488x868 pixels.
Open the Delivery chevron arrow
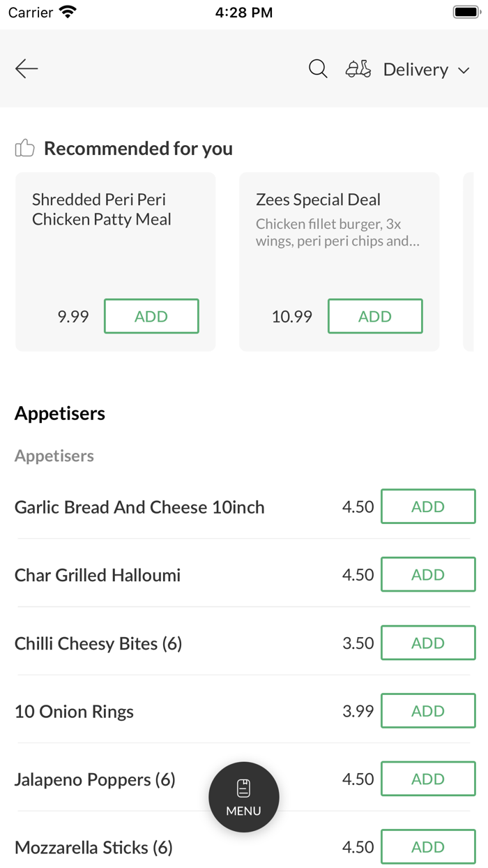464,70
